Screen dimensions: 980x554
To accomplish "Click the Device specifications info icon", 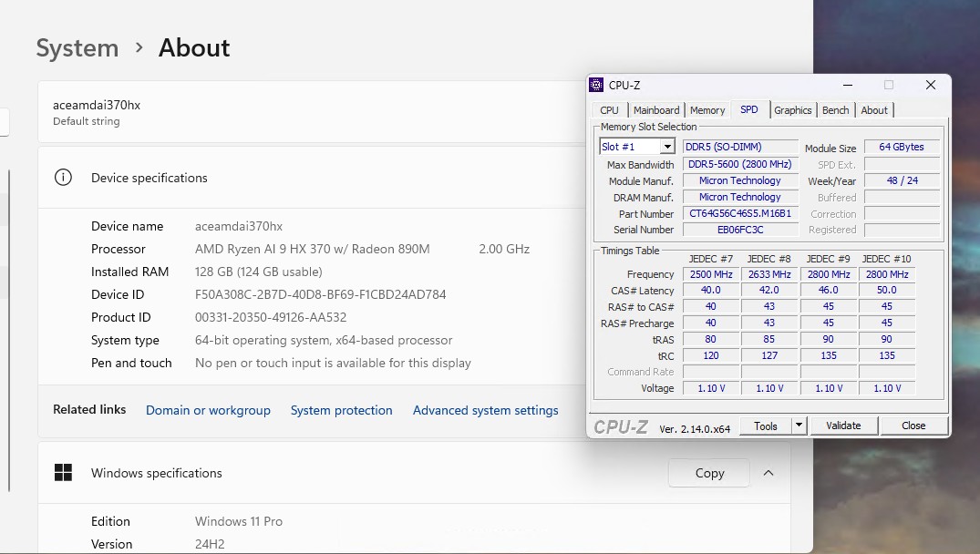I will pos(63,178).
